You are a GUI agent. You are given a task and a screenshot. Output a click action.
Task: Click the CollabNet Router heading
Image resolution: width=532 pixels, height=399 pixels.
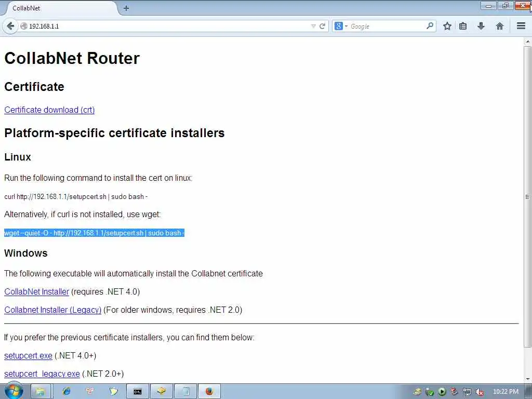point(72,58)
